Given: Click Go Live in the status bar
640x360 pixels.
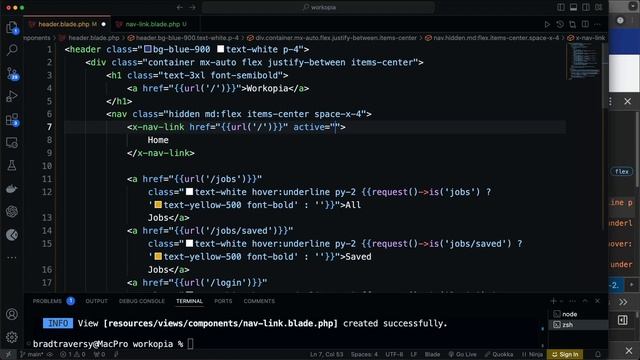Looking at the screenshot, I should 462,354.
